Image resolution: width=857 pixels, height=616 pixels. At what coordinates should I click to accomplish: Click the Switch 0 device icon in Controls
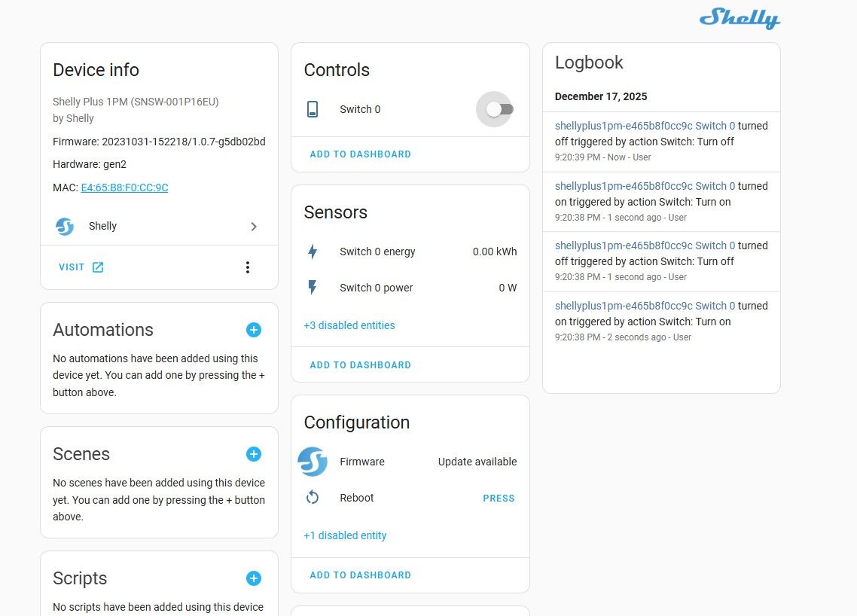click(x=313, y=109)
